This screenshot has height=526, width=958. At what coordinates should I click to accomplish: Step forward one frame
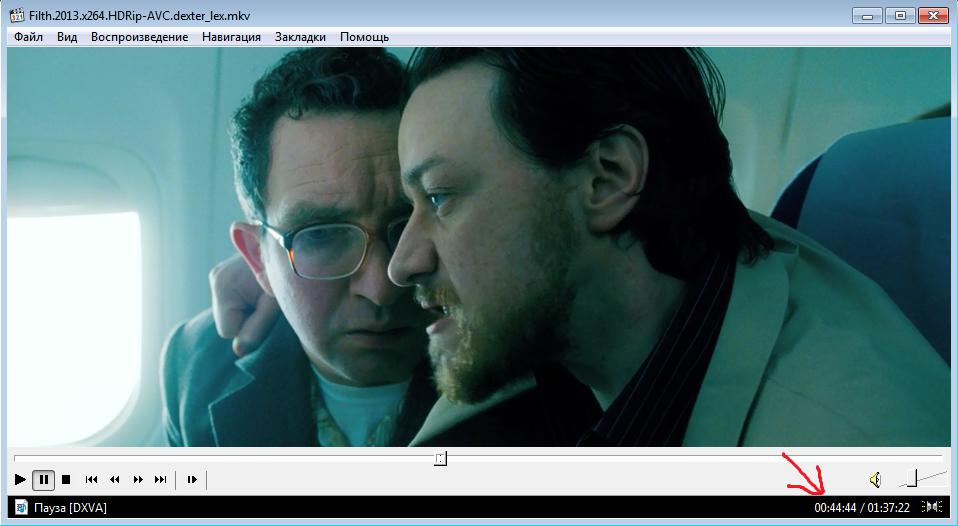coord(192,480)
